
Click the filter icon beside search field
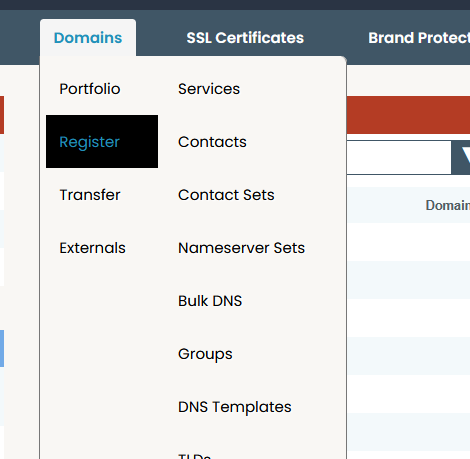[x=461, y=157]
